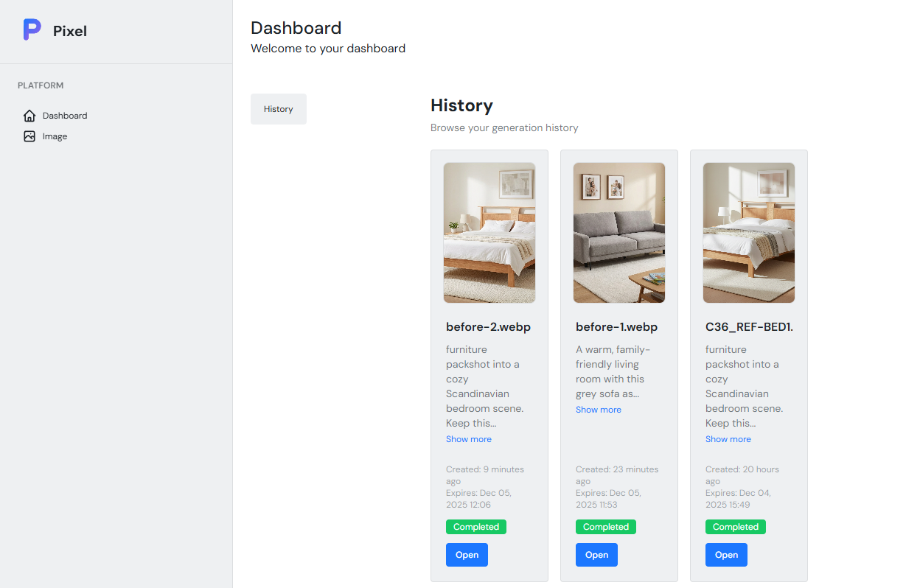Click the Pixel logo icon
The height and width of the screenshot is (588, 920).
[30, 29]
